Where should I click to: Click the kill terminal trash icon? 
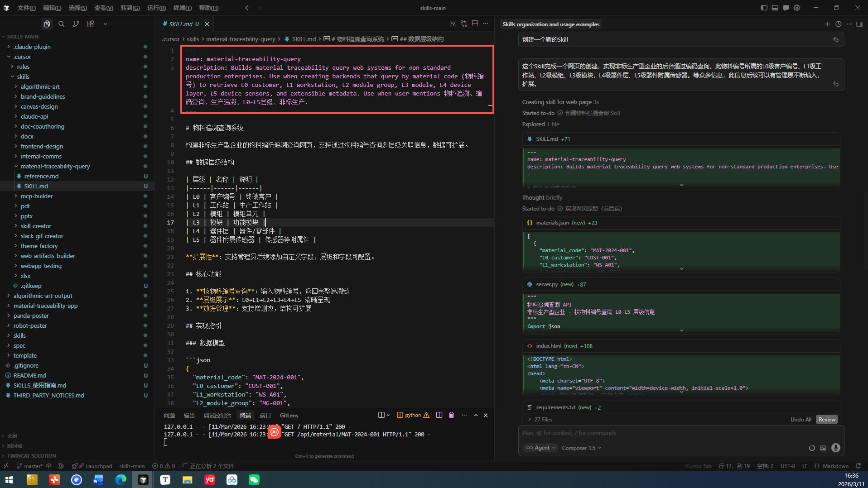point(451,415)
